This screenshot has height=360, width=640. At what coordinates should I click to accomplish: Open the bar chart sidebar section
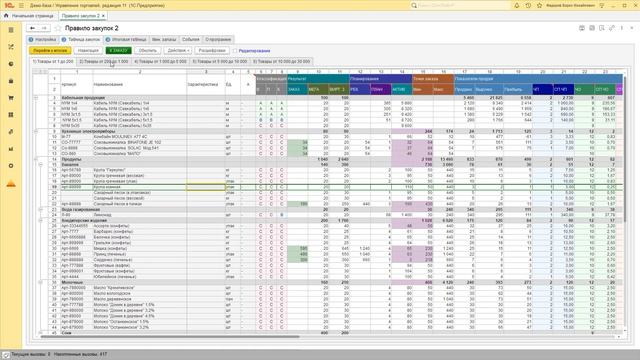click(x=11, y=149)
